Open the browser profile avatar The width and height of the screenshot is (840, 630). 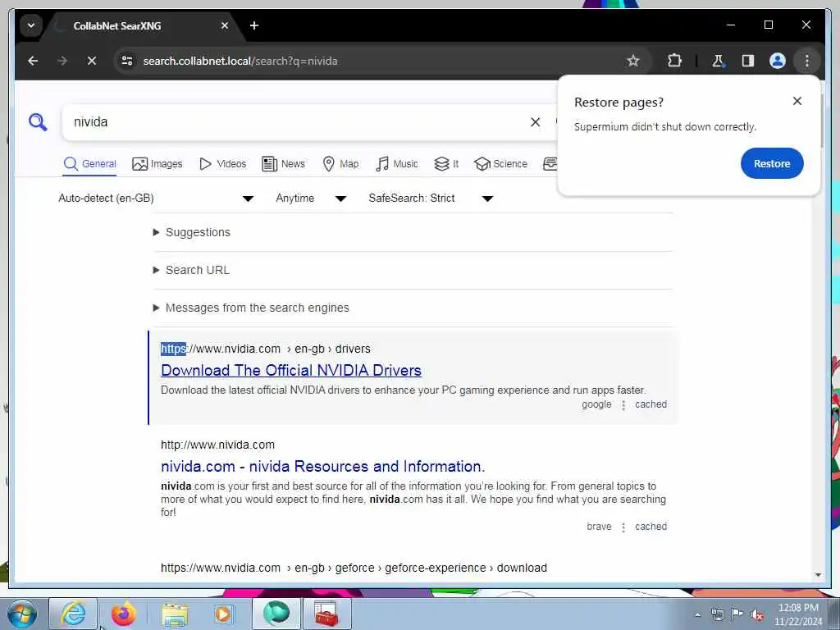coord(778,61)
